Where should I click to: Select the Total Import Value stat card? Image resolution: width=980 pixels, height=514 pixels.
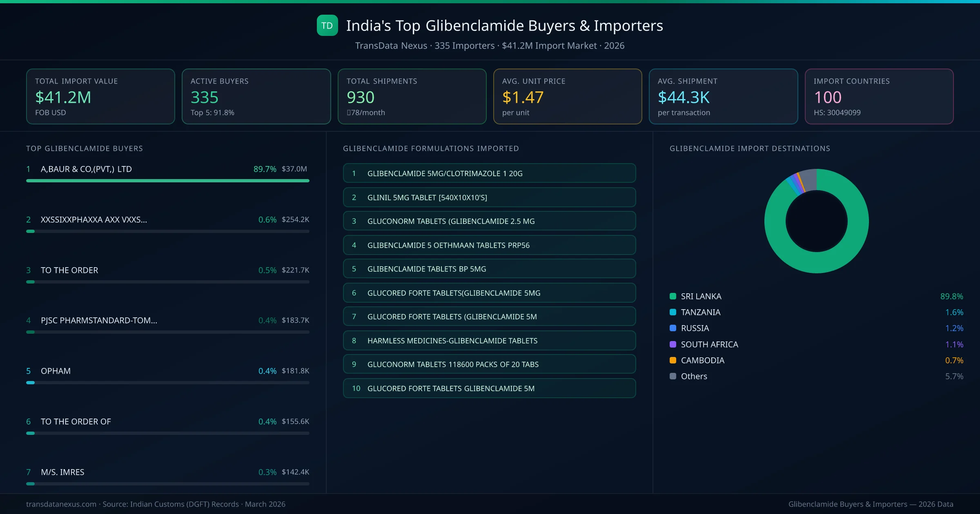(x=100, y=96)
